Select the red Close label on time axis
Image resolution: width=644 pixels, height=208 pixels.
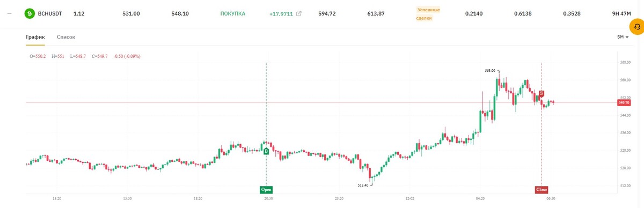(x=541, y=189)
